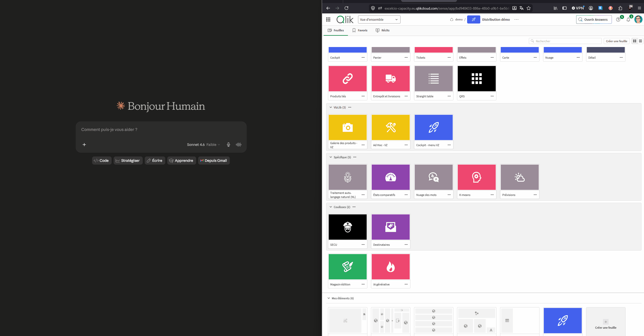The height and width of the screenshot is (336, 644).
Task: Switch to list view of sheets
Action: 640,41
